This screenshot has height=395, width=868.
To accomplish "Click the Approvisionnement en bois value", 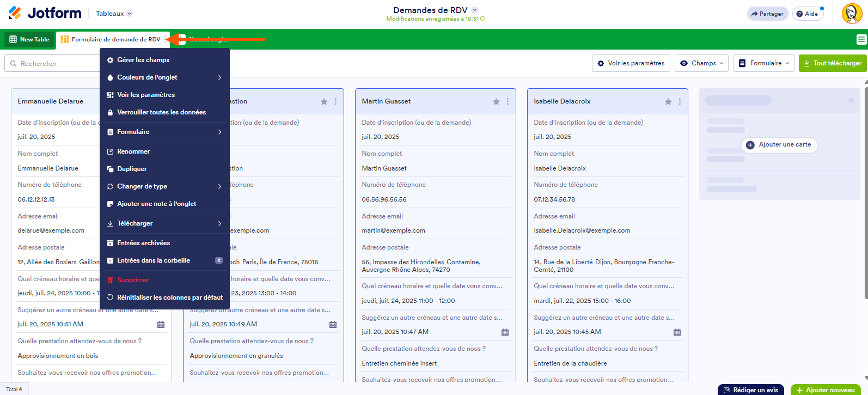I will (x=58, y=356).
